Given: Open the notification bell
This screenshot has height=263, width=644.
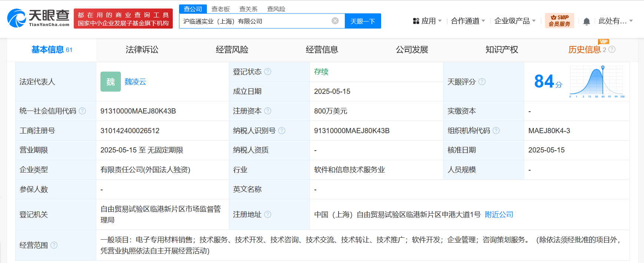Looking at the screenshot, I should click(586, 22).
